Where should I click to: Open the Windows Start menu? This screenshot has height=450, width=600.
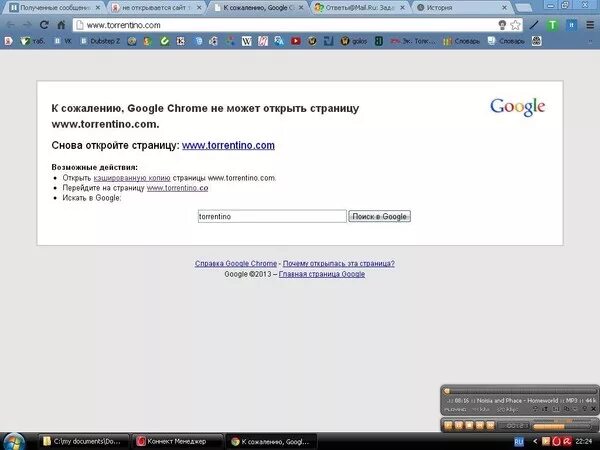tap(14, 442)
